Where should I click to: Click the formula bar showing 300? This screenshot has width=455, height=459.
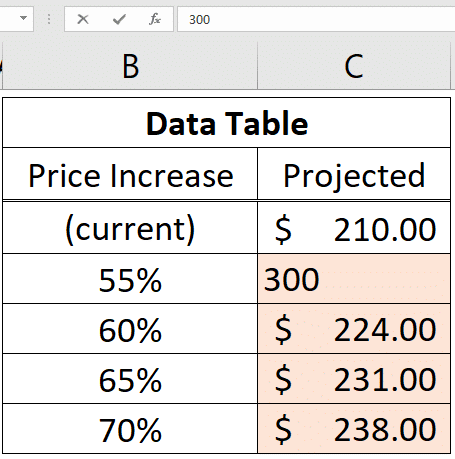pos(316,19)
